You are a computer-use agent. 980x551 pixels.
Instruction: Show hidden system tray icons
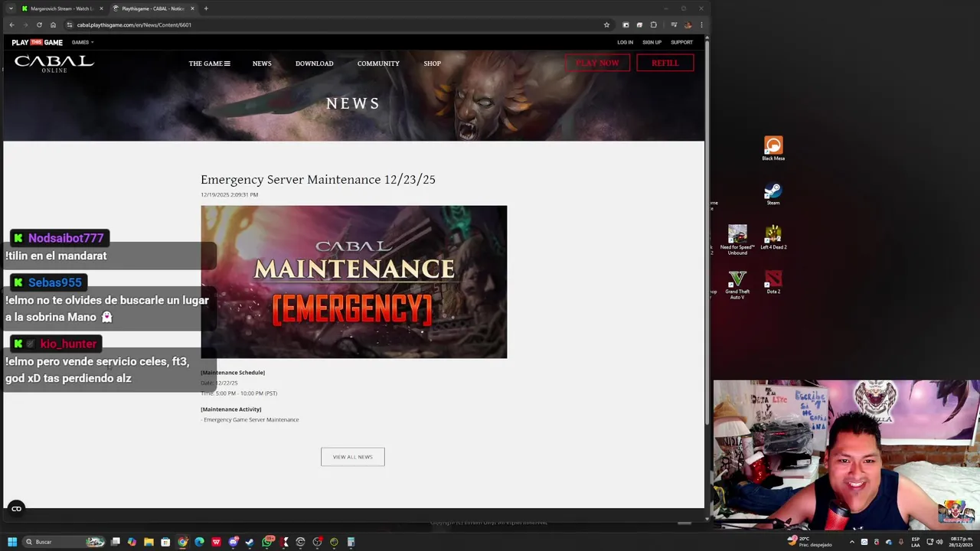[851, 542]
